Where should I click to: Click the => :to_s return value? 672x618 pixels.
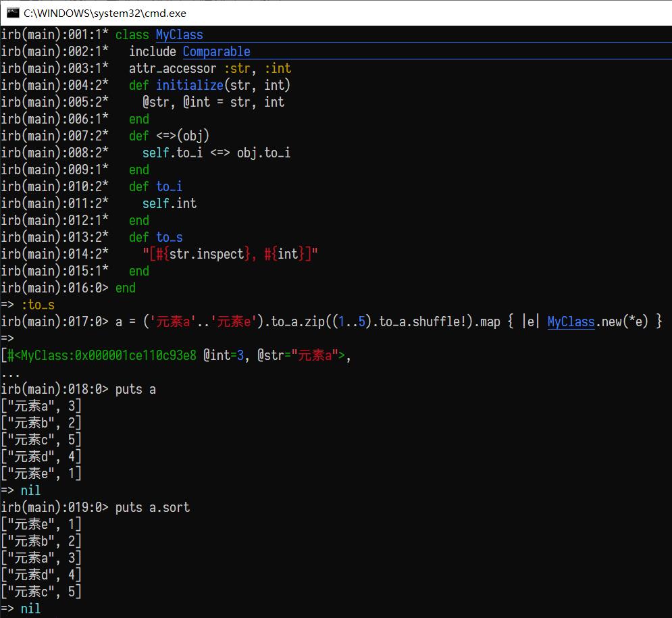[x=28, y=305]
